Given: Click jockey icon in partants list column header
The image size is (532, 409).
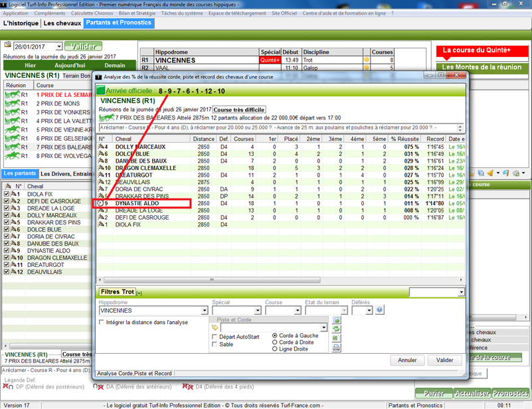Looking at the screenshot, I should pyautogui.click(x=8, y=186).
